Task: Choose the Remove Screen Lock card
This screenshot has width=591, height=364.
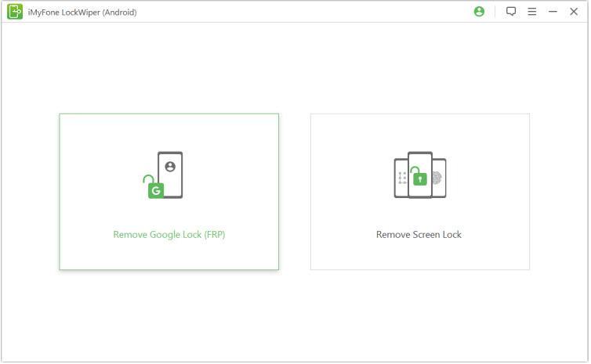Action: tap(421, 192)
